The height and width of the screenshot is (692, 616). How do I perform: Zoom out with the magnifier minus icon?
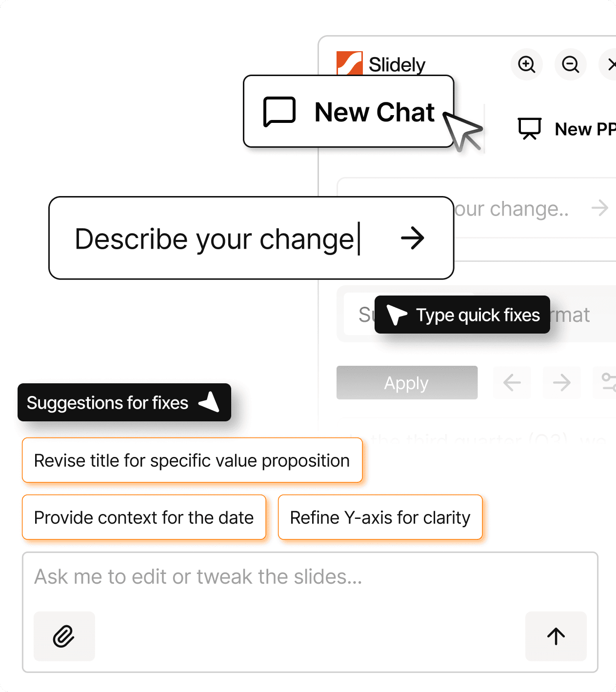click(x=570, y=64)
